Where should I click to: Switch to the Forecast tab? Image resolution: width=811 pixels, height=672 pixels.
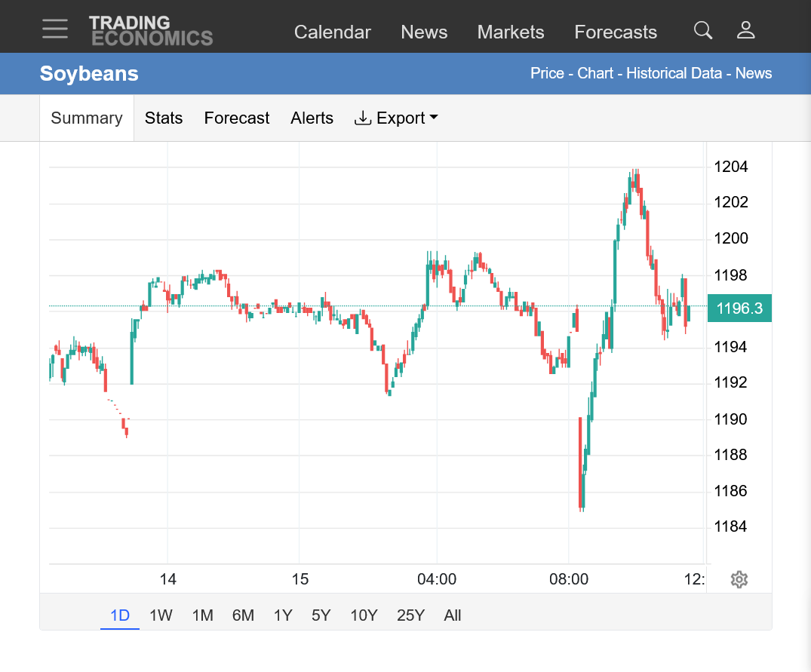click(x=236, y=118)
